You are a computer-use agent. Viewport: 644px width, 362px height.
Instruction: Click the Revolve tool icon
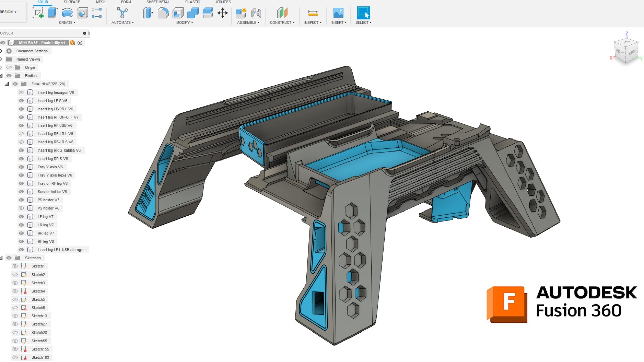(67, 13)
